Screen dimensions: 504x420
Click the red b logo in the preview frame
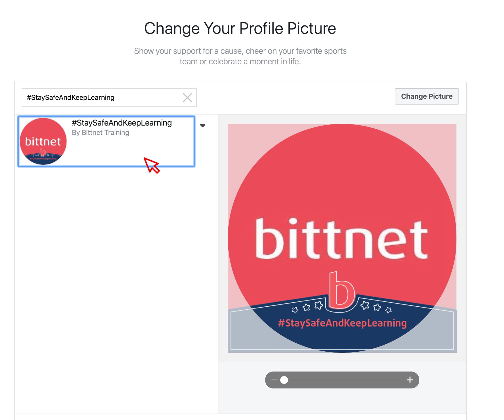point(342,290)
